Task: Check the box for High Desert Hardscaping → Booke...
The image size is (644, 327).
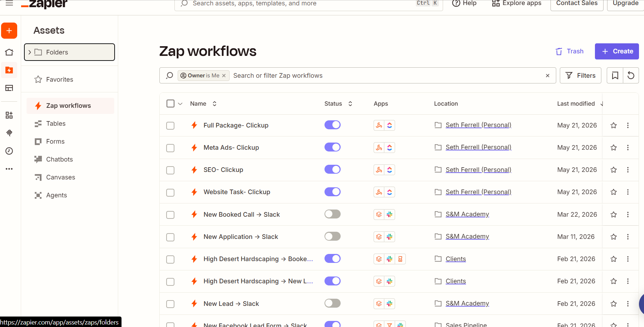Action: [170, 259]
